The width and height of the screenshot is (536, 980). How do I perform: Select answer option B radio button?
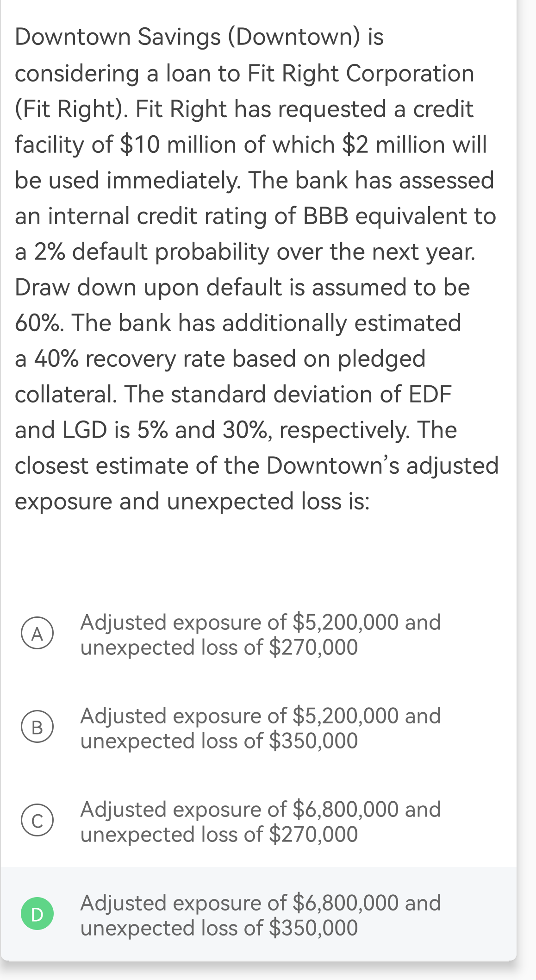(37, 727)
